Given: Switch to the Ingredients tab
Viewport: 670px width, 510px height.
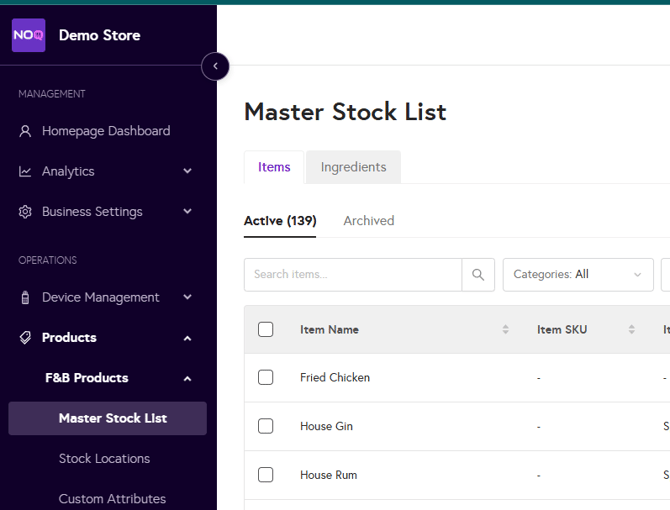Looking at the screenshot, I should click(353, 167).
